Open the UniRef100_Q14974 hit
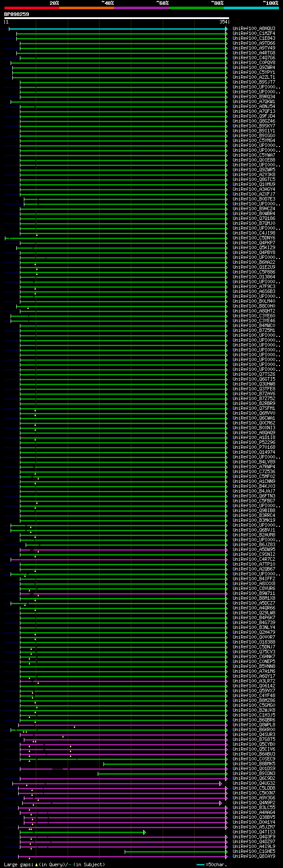 click(x=254, y=452)
